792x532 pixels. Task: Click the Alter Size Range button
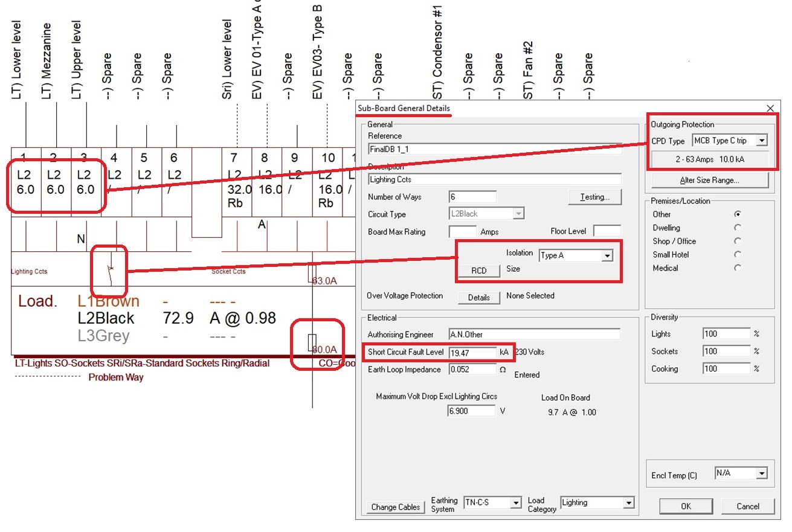[x=709, y=180]
